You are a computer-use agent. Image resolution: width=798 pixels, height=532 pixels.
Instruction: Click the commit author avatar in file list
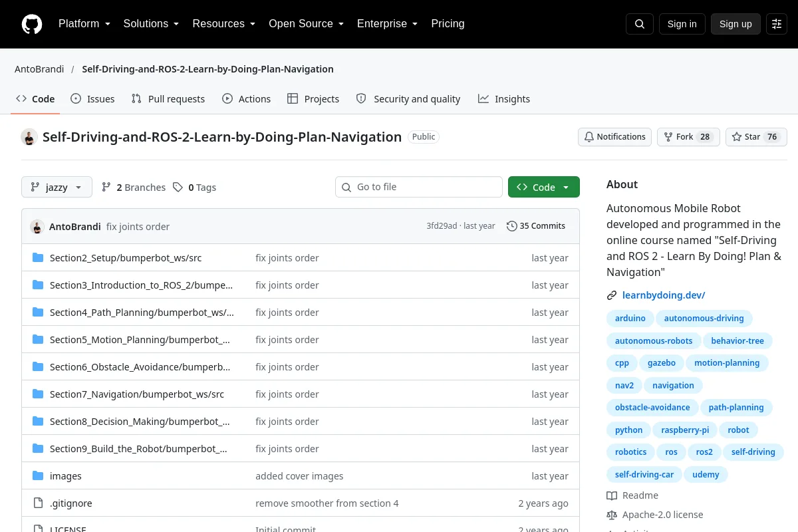click(37, 226)
